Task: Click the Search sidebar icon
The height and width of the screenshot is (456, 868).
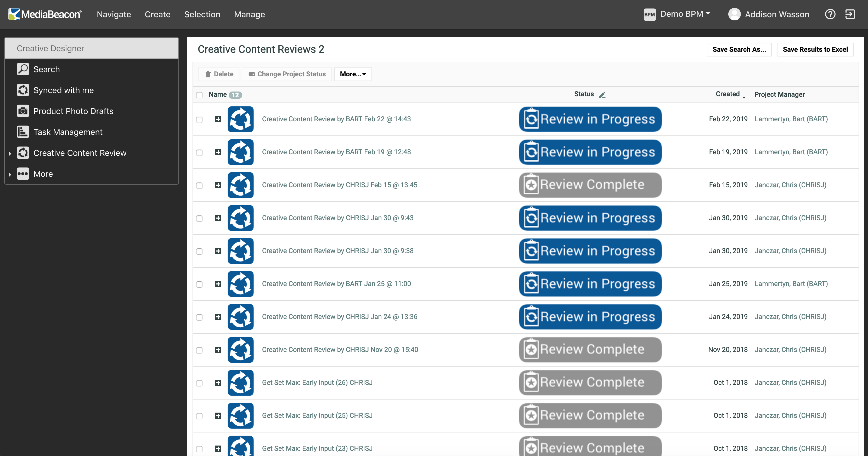Action: click(23, 69)
